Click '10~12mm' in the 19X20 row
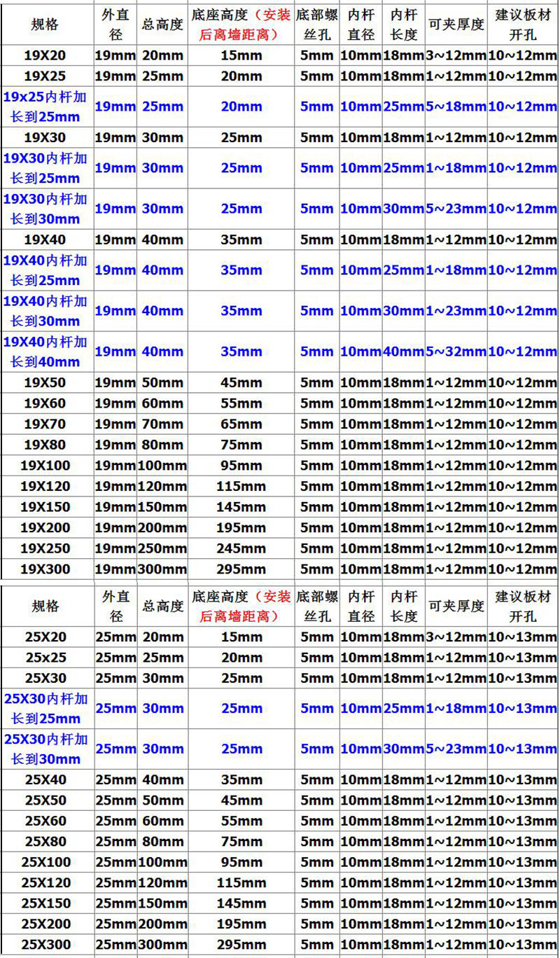Viewport: 560px width, 958px height. pyautogui.click(x=523, y=55)
